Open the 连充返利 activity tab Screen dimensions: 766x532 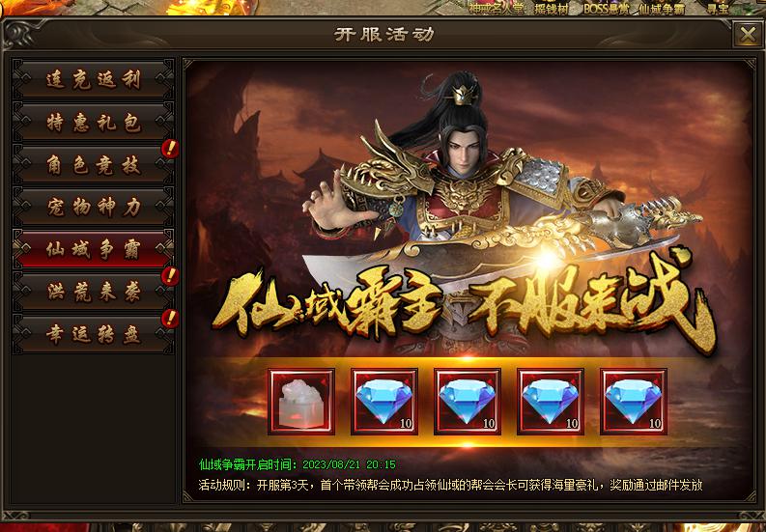click(94, 79)
